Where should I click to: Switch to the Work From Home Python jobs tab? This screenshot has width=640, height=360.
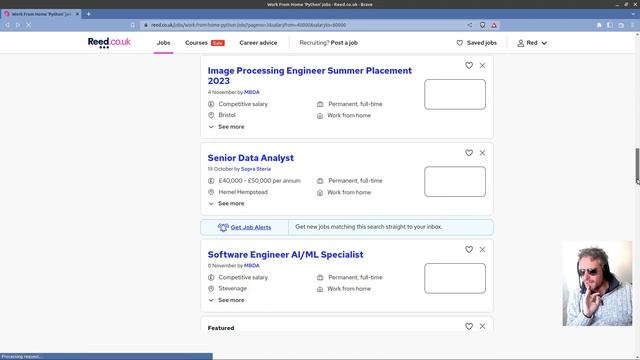[x=41, y=14]
